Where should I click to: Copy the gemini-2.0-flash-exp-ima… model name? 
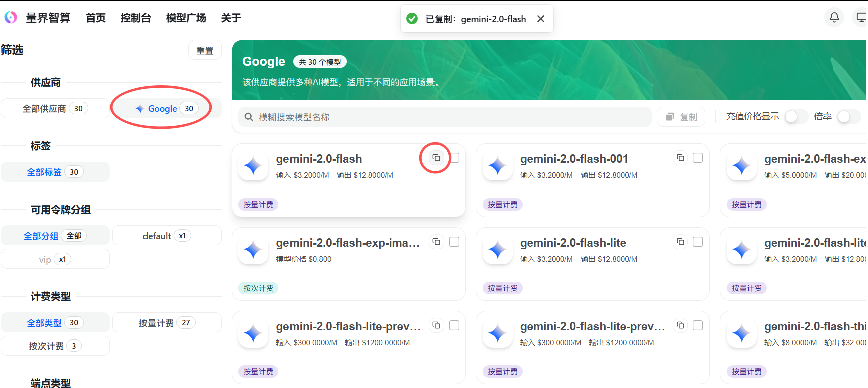click(x=437, y=242)
